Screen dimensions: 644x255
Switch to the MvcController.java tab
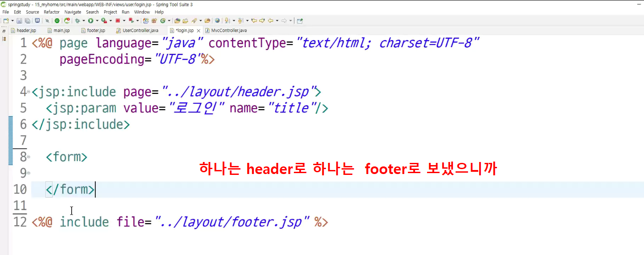(225, 30)
